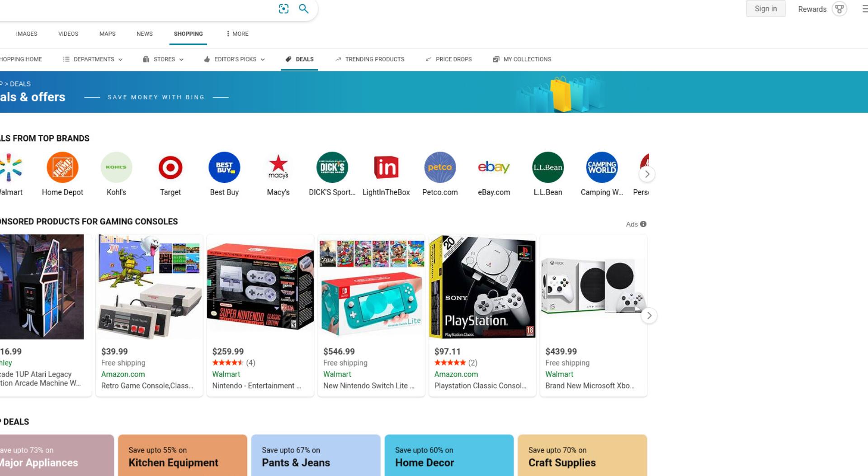Switch to the Images tab
868x476 pixels.
pyautogui.click(x=27, y=34)
